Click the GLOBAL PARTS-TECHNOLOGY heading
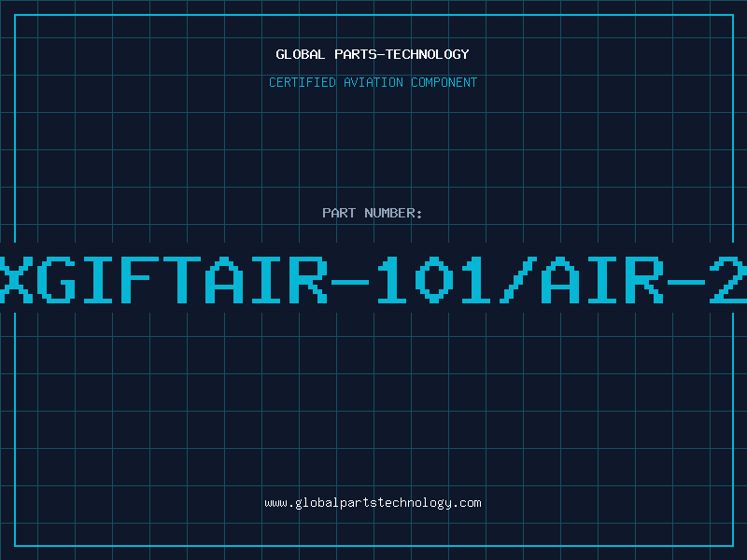 click(x=373, y=54)
